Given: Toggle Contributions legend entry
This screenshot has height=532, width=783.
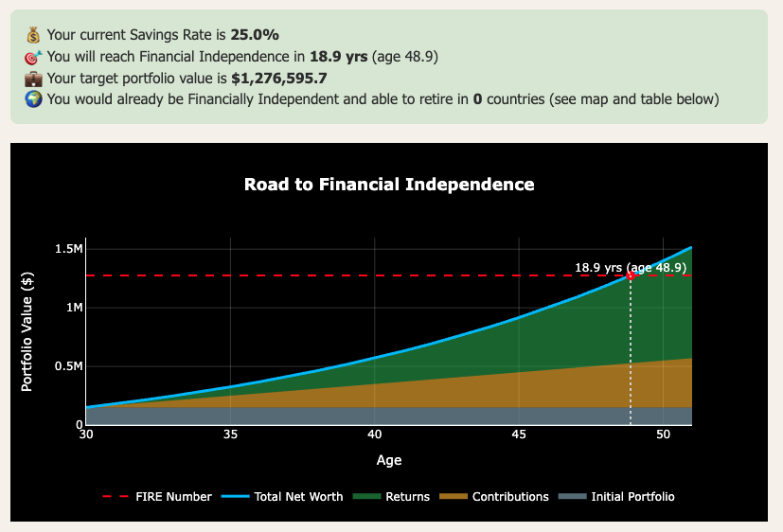Looking at the screenshot, I should (494, 497).
